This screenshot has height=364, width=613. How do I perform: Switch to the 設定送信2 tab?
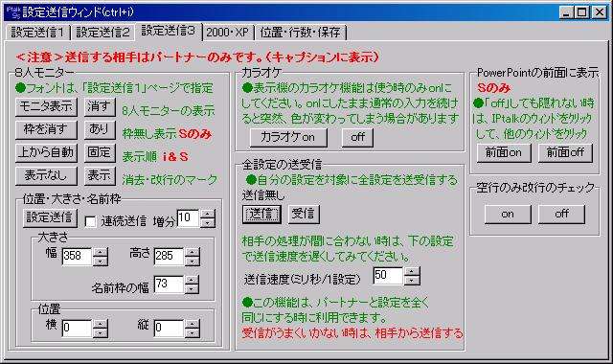(x=102, y=32)
